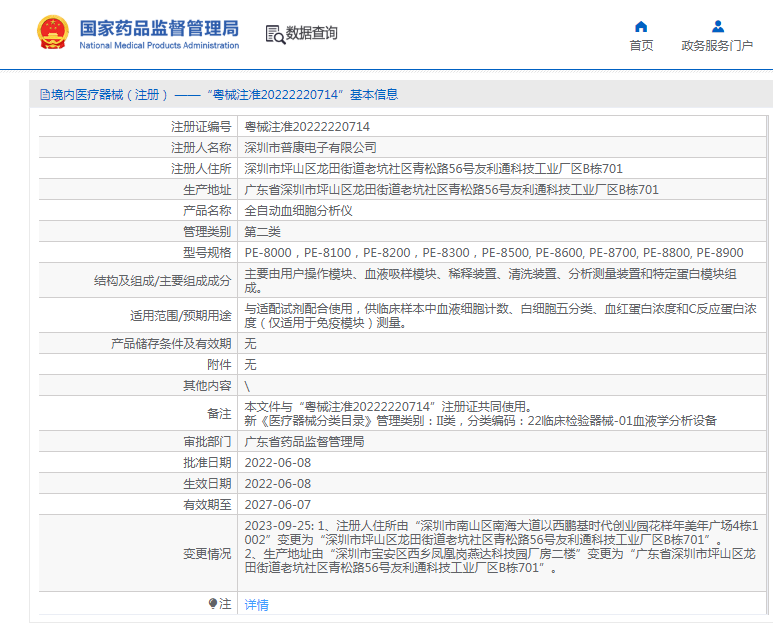The width and height of the screenshot is (773, 624).
Task: Click the 注册人住所 row label
Action: tap(201, 169)
